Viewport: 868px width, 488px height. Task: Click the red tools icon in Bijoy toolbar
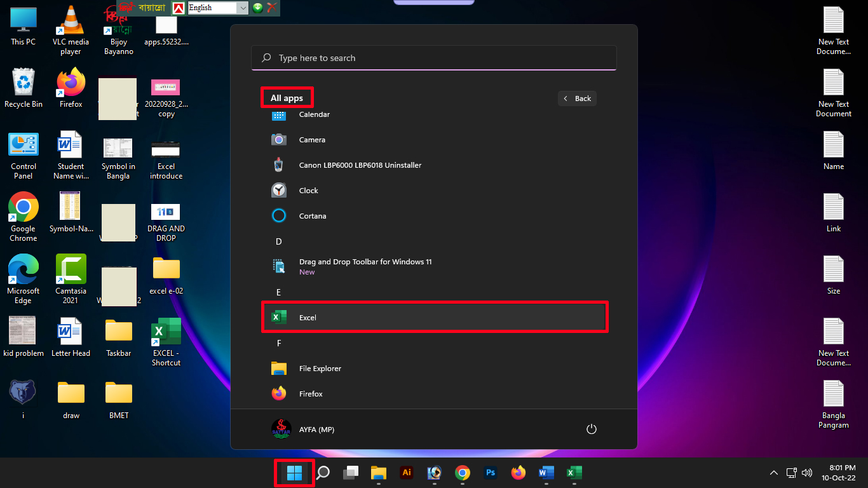tap(272, 8)
